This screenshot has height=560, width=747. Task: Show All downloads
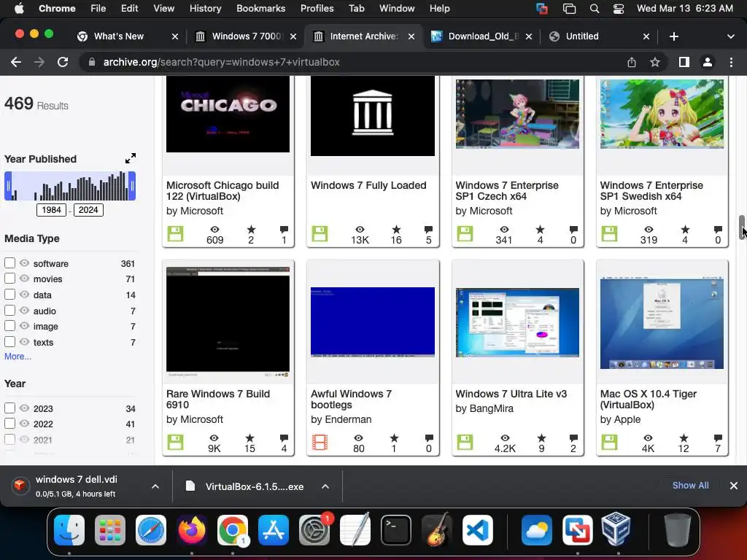(690, 485)
